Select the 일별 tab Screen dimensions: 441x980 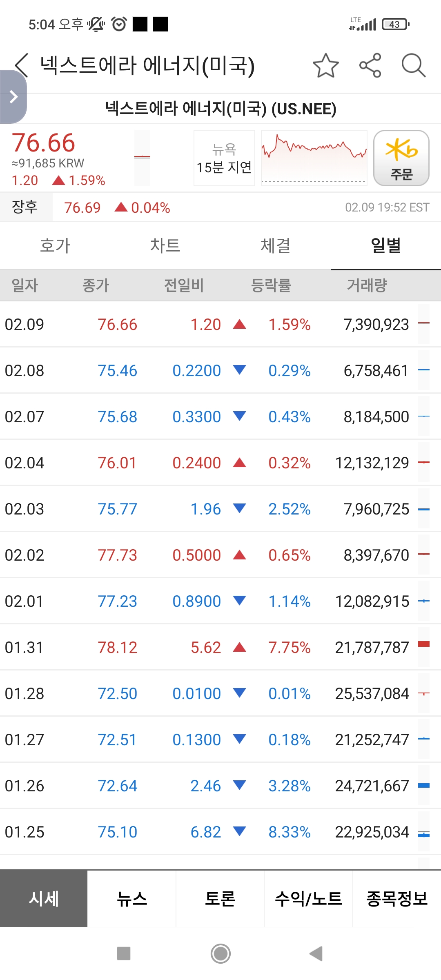tap(386, 245)
